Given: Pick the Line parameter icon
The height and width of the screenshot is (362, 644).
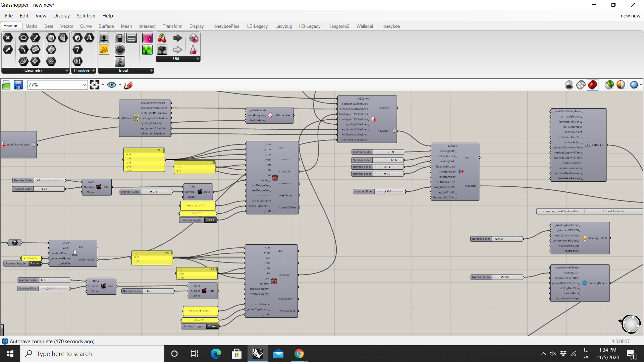Looking at the screenshot, I should 35,38.
